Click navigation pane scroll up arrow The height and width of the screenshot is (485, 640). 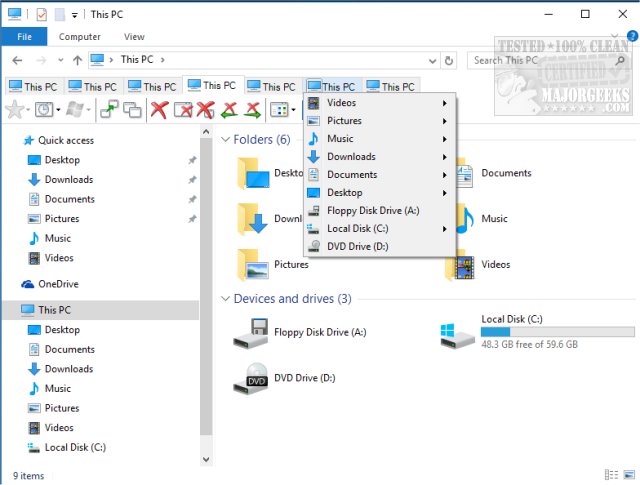206,132
